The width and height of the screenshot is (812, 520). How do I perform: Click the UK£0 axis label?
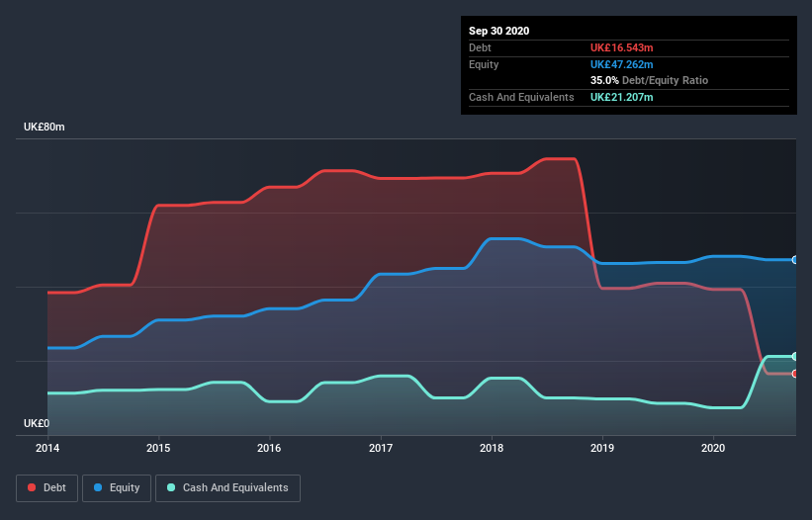(37, 423)
